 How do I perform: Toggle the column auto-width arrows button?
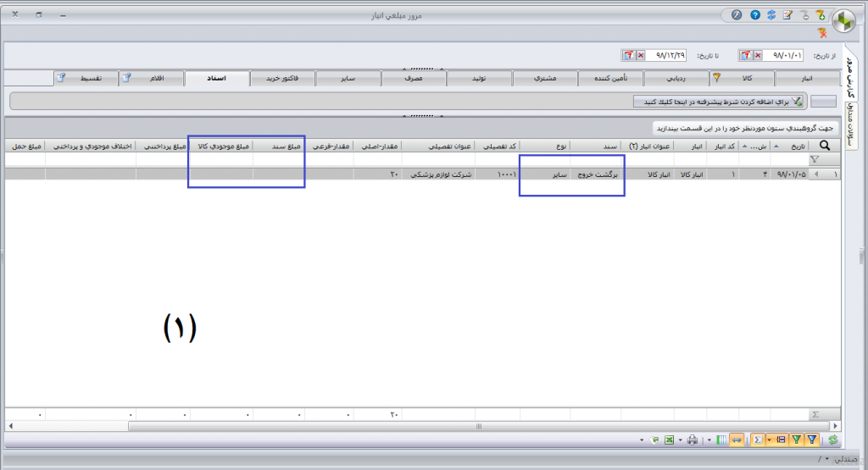(737, 440)
